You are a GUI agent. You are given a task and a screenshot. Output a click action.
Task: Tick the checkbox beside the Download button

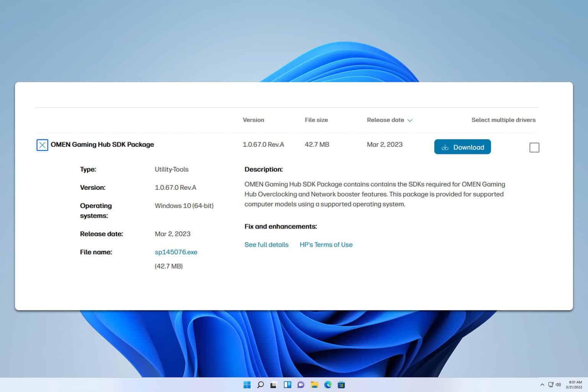[x=534, y=147]
